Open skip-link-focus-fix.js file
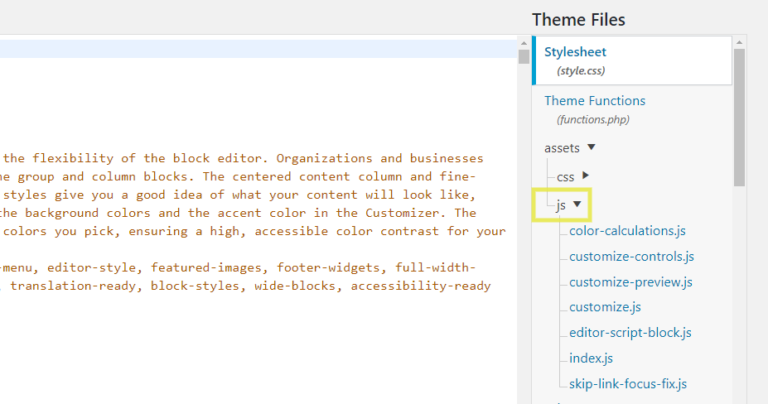This screenshot has width=768, height=404. (627, 383)
